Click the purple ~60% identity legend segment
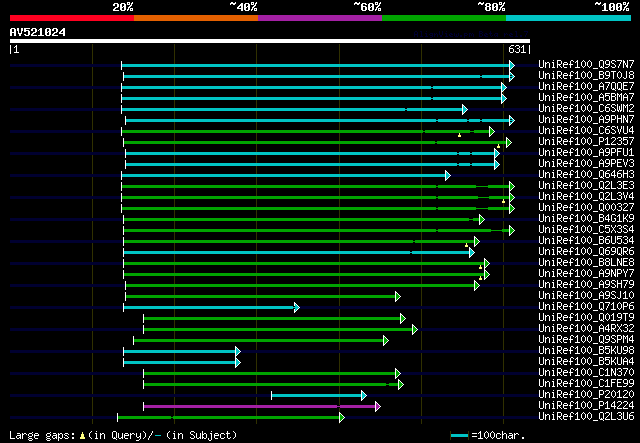This screenshot has width=640, height=443. 320,18
